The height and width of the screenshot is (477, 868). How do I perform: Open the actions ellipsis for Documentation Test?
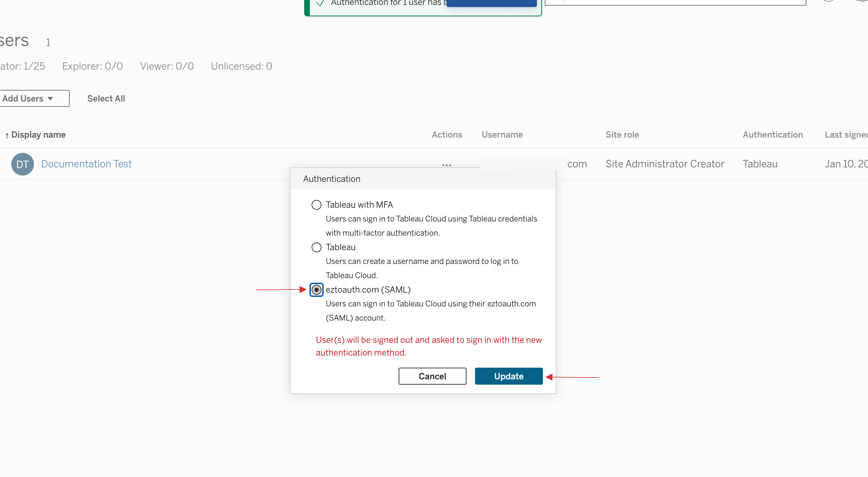click(446, 165)
